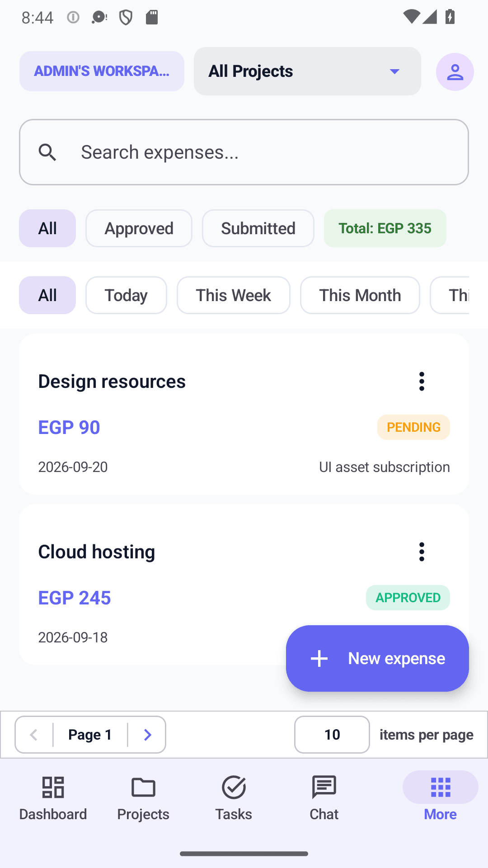Click the items per page label

427,735
